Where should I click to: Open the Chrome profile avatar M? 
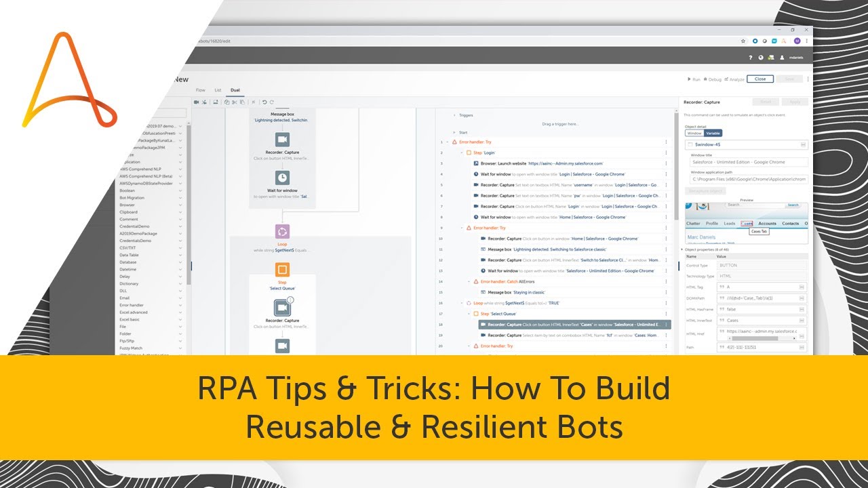pyautogui.click(x=797, y=41)
